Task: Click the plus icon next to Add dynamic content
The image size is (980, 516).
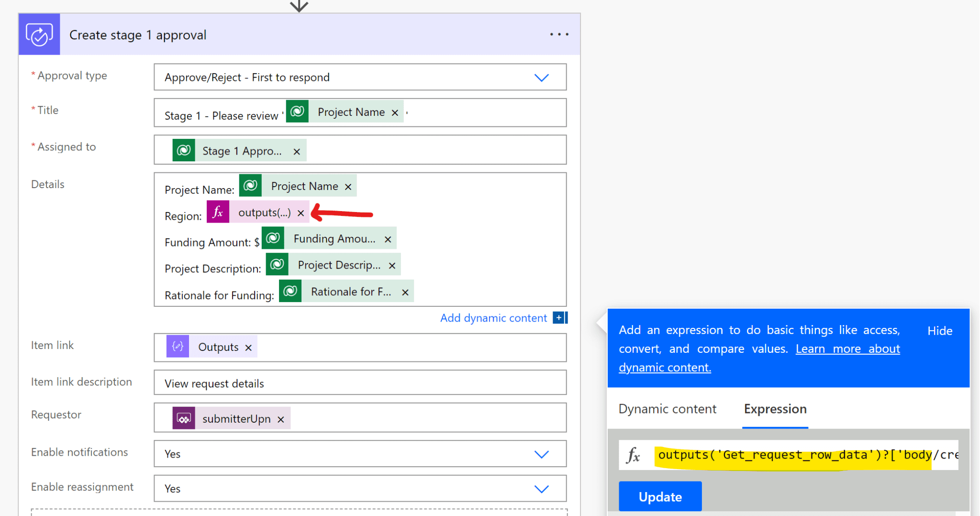Action: [559, 317]
